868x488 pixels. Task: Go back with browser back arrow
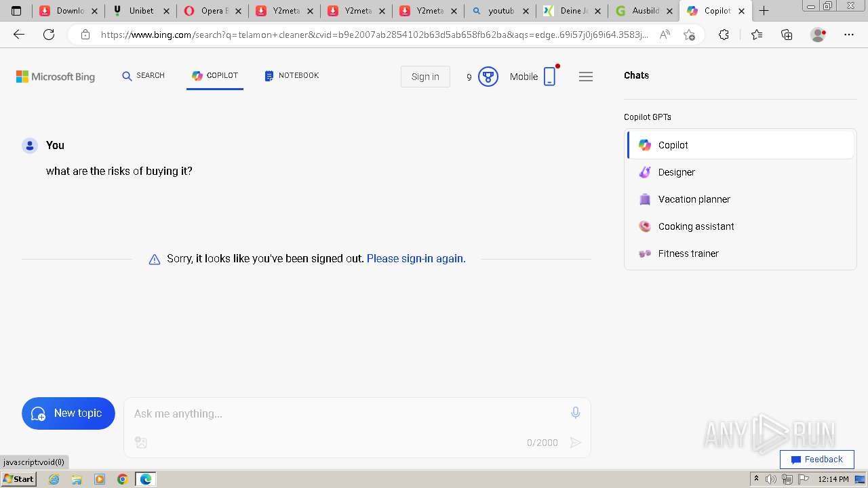(x=19, y=35)
